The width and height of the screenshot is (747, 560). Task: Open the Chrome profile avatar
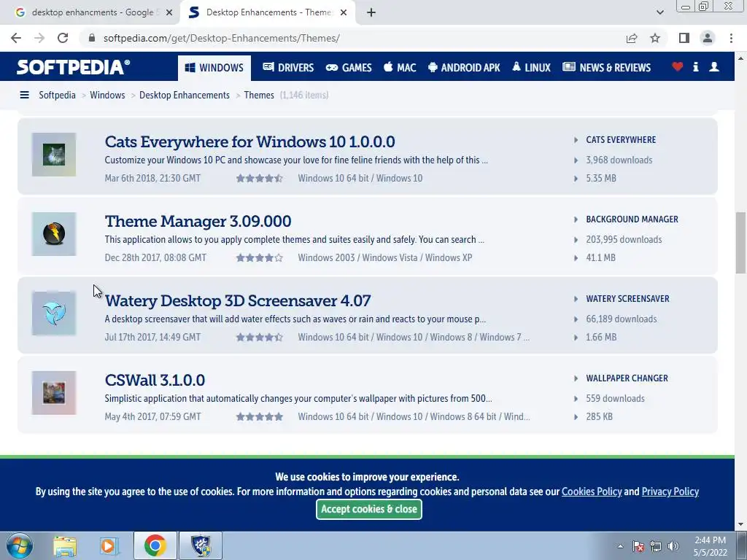[708, 38]
